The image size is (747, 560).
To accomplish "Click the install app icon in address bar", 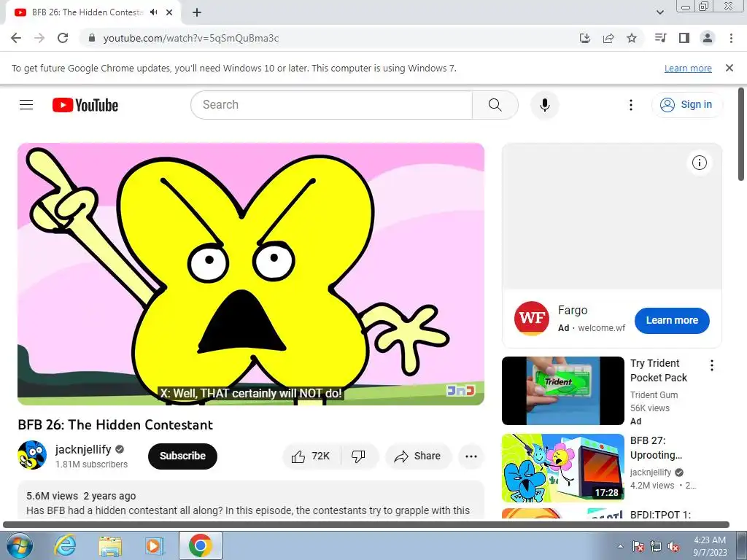I will pyautogui.click(x=584, y=38).
